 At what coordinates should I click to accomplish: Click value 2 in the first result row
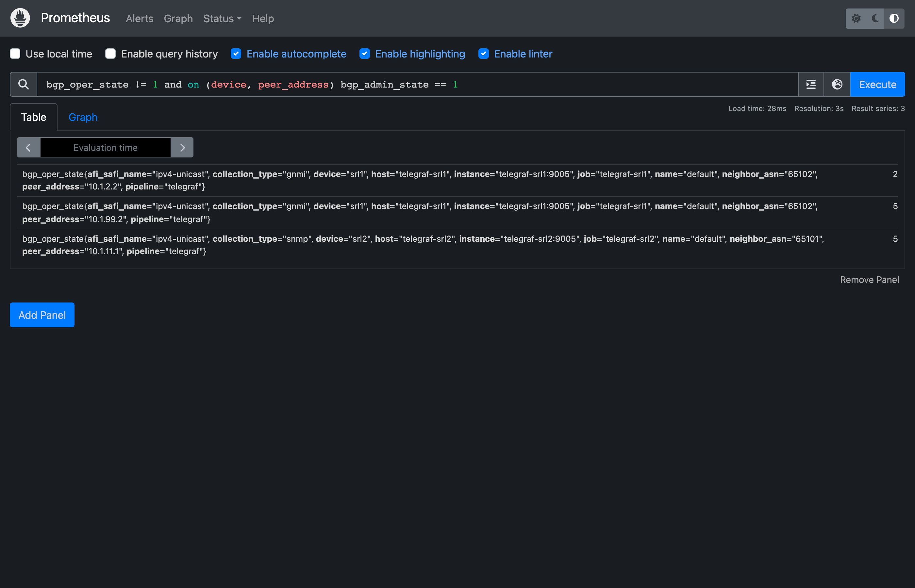coord(895,174)
